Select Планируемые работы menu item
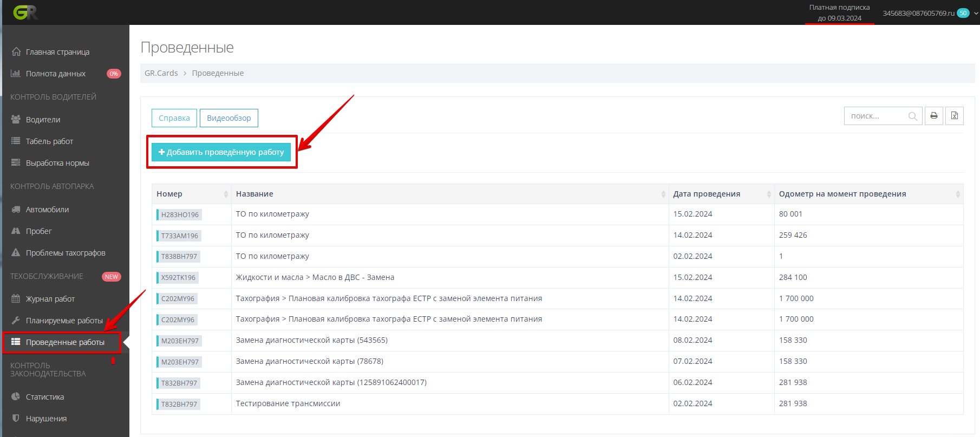The width and height of the screenshot is (980, 437). coord(64,321)
